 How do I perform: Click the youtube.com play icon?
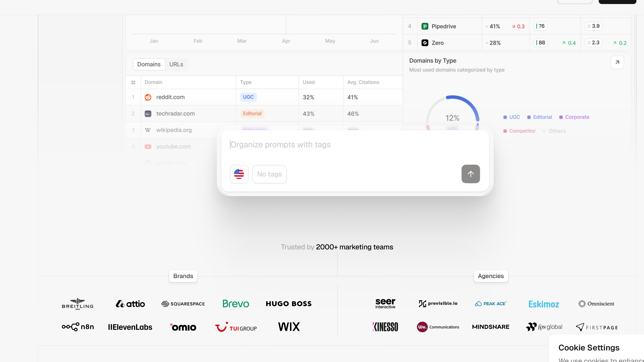(148, 147)
